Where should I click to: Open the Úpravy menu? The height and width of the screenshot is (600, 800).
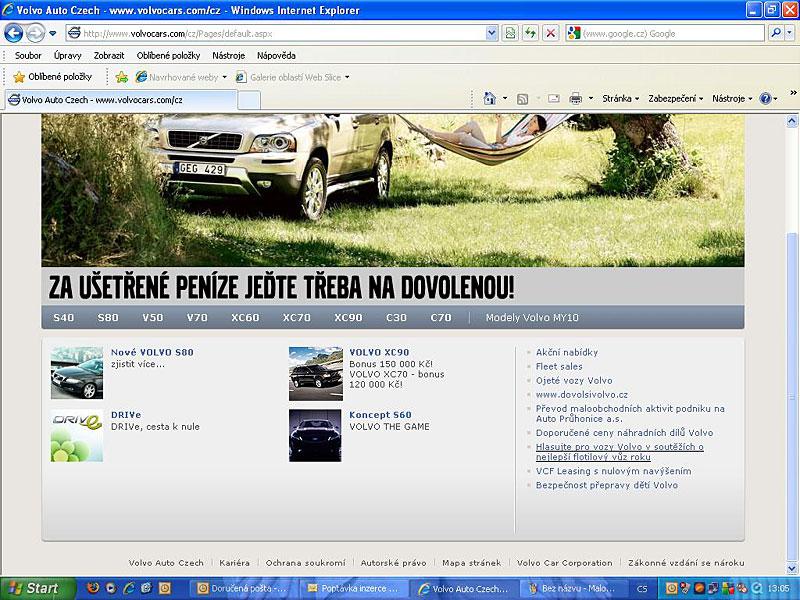(x=67, y=56)
